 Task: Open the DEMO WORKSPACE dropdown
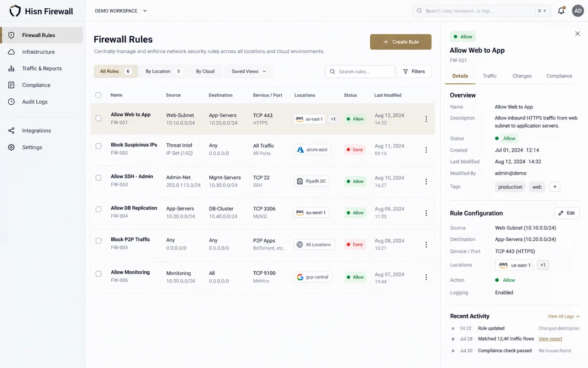(x=121, y=11)
